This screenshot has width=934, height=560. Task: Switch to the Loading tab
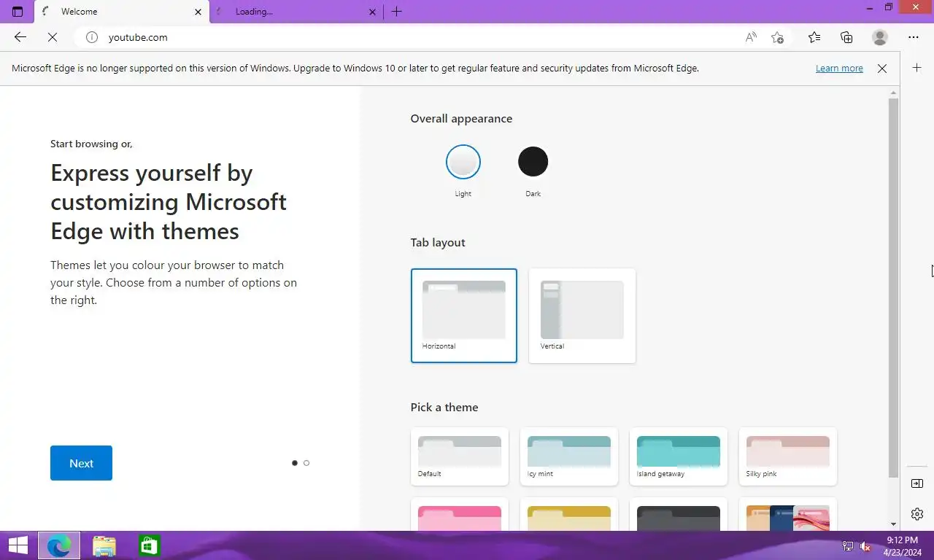pyautogui.click(x=296, y=12)
